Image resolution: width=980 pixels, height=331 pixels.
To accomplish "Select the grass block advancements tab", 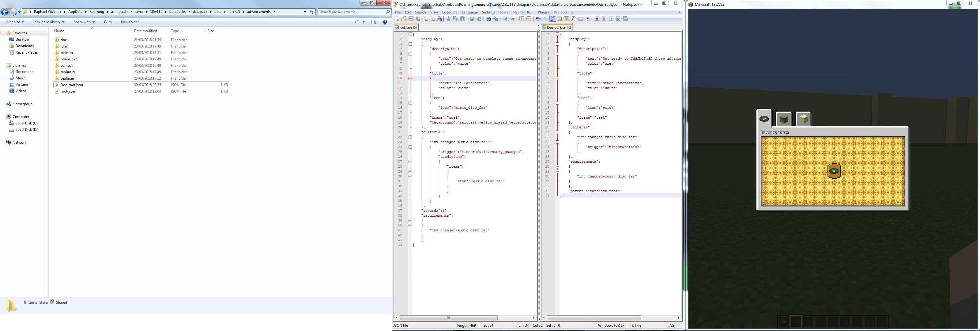I will coord(784,119).
